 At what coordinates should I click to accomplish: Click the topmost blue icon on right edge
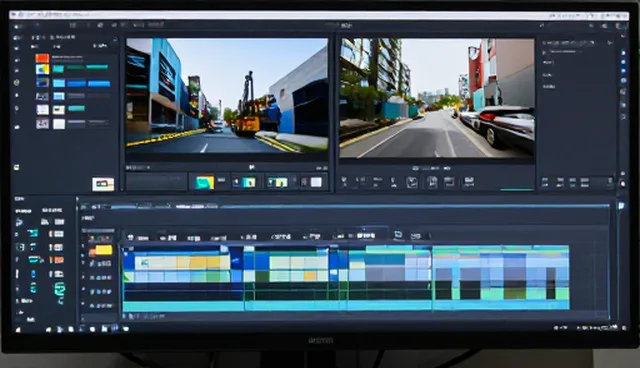623,53
